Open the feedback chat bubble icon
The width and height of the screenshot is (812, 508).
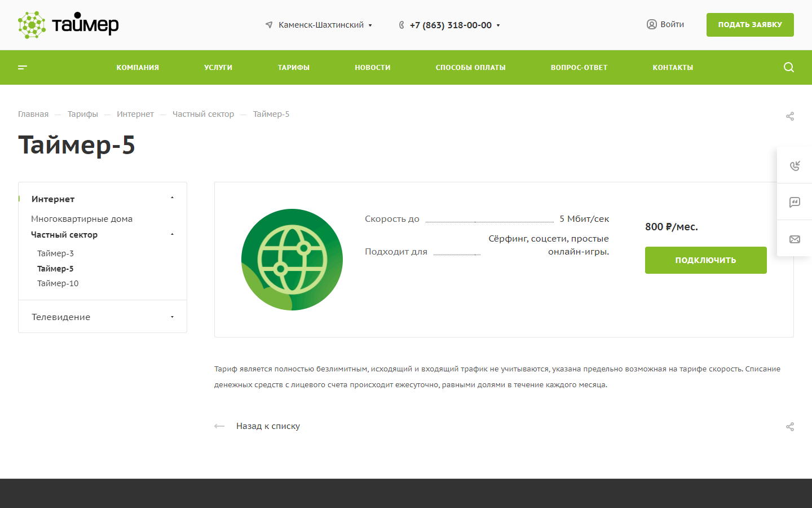pos(795,202)
